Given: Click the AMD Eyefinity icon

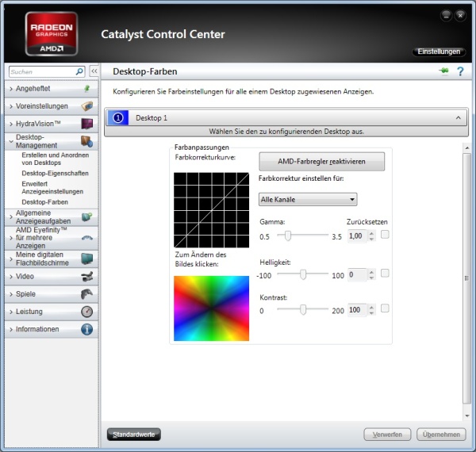Looking at the screenshot, I should pyautogui.click(x=87, y=238).
